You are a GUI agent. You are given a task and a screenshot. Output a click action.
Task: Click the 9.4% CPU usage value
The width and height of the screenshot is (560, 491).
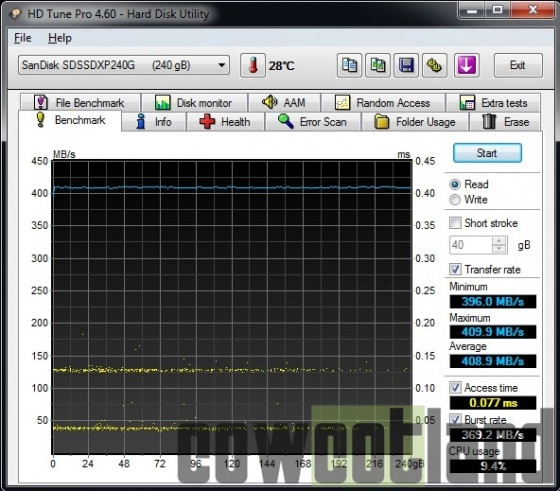click(x=493, y=466)
